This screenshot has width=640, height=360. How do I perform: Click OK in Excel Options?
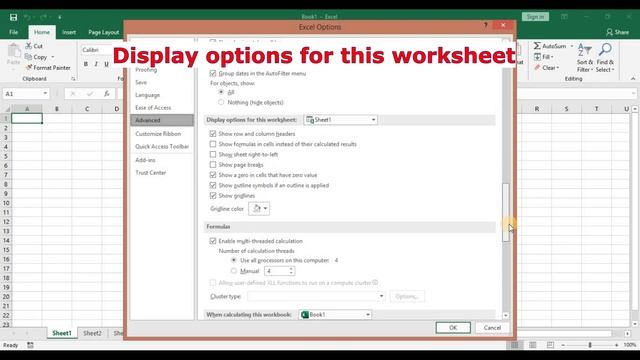tap(453, 328)
